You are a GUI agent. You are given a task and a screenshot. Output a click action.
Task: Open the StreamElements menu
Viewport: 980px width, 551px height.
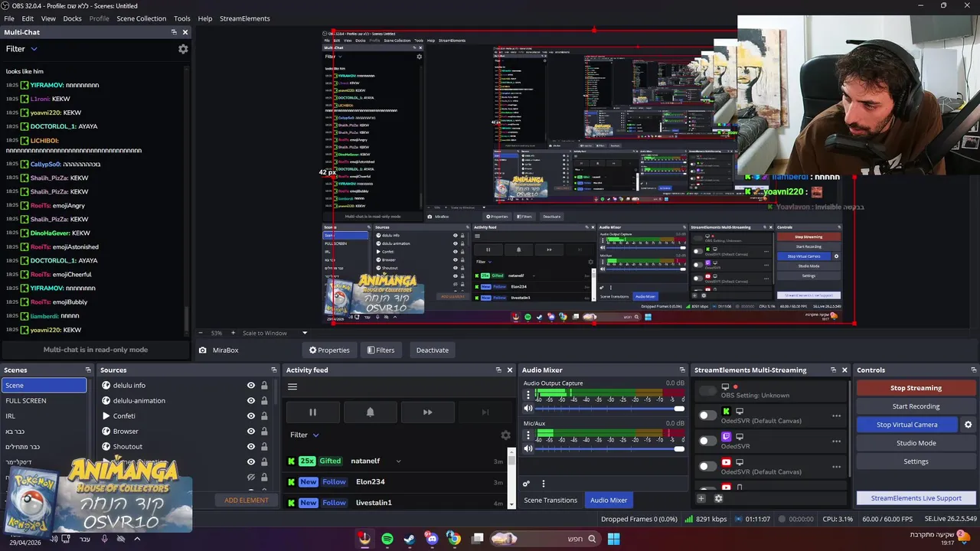[245, 18]
